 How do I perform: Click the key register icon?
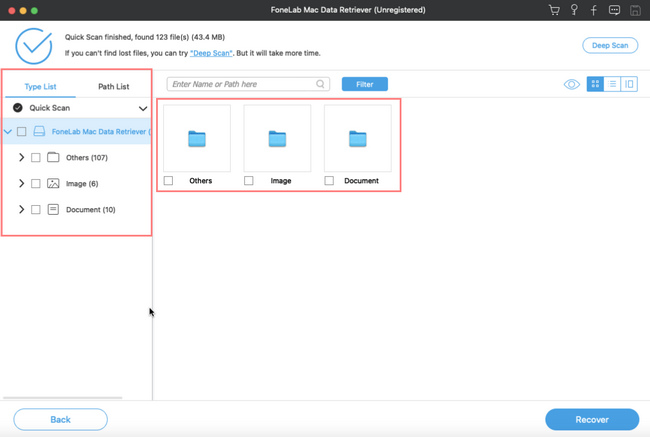[x=574, y=10]
